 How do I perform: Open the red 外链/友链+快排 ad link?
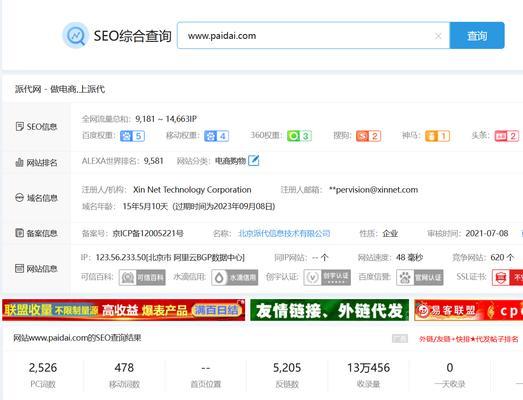tap(469, 339)
